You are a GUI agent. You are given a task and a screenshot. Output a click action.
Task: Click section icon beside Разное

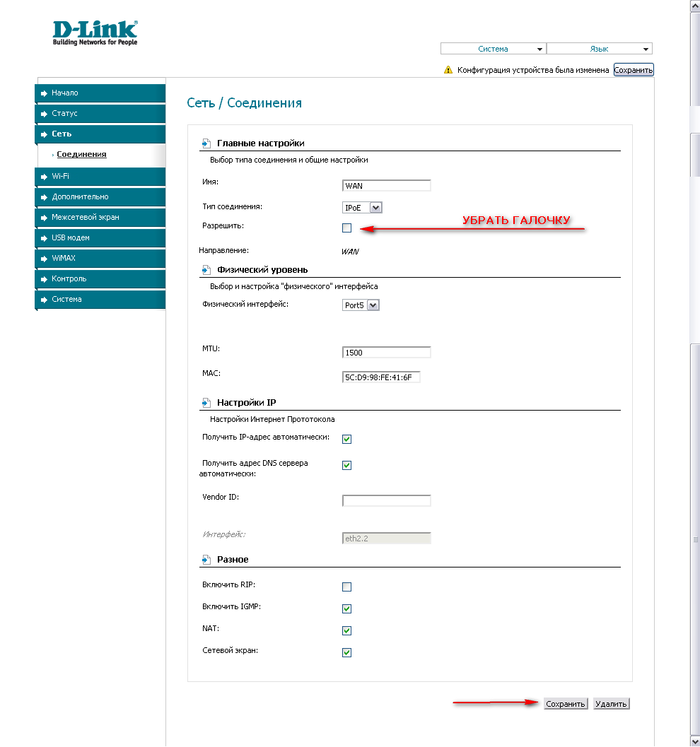coord(206,560)
